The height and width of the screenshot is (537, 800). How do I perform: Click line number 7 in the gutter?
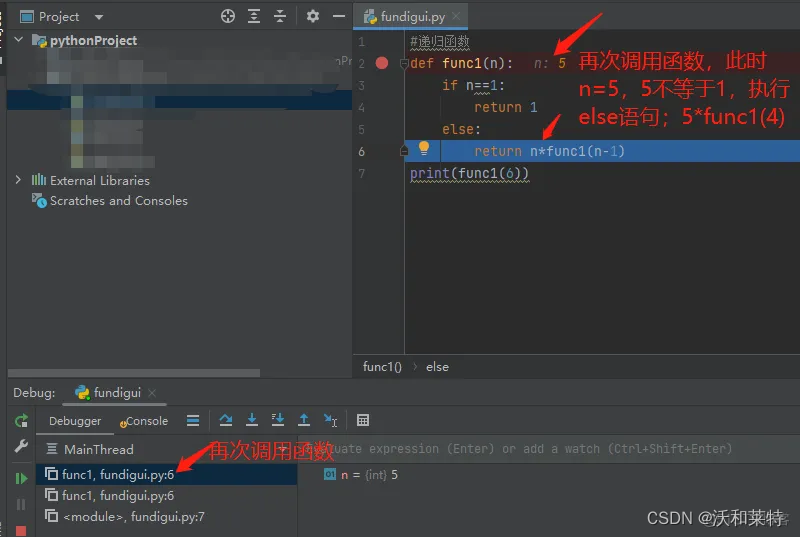(x=361, y=173)
